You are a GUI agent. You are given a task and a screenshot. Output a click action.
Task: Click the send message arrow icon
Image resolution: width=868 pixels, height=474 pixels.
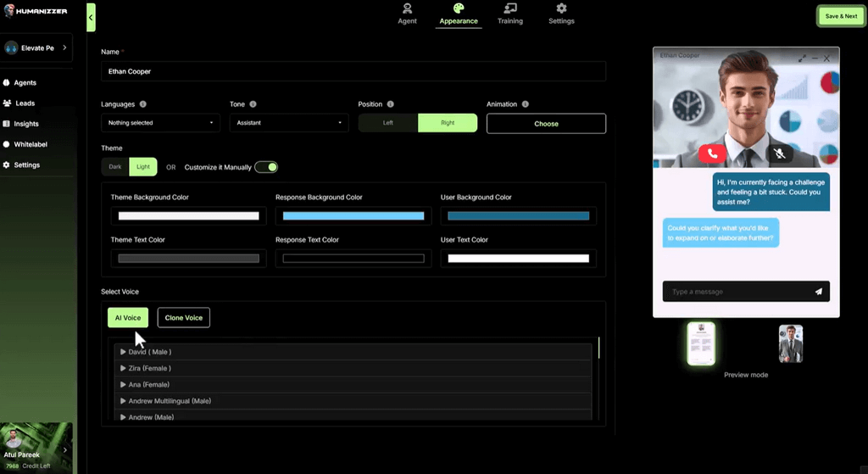pos(818,292)
